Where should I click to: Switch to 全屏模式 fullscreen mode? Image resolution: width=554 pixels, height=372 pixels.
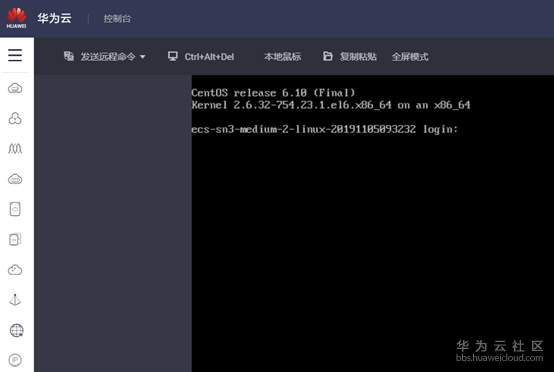point(410,57)
